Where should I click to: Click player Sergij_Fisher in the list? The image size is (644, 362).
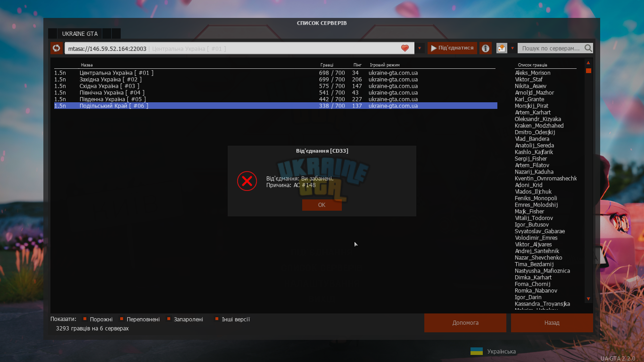coord(531,158)
